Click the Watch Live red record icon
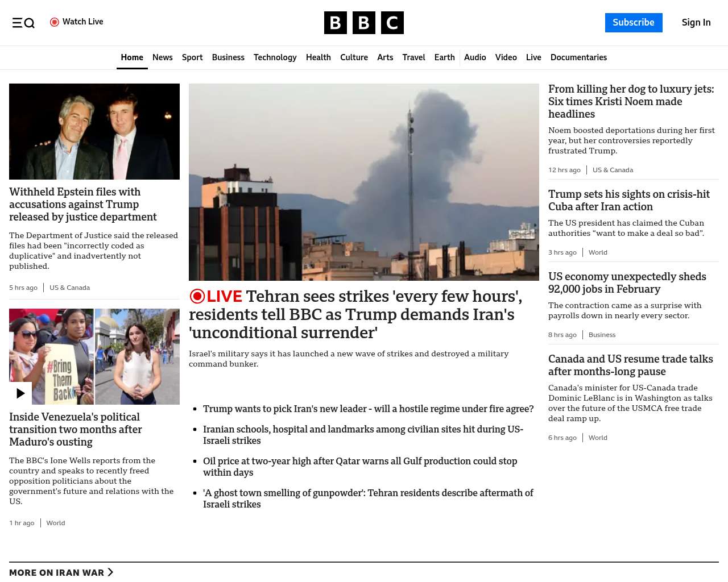Image resolution: width=728 pixels, height=582 pixels. pyautogui.click(x=55, y=22)
